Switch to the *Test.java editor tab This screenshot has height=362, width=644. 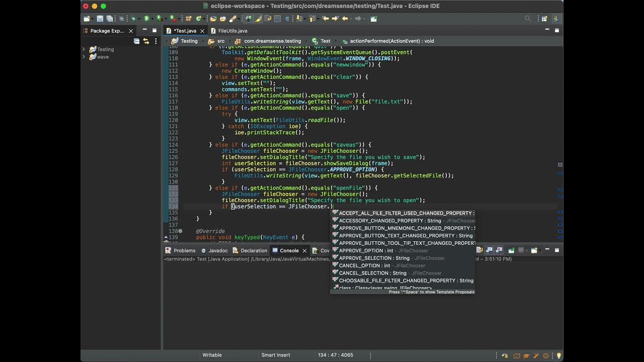click(x=185, y=31)
